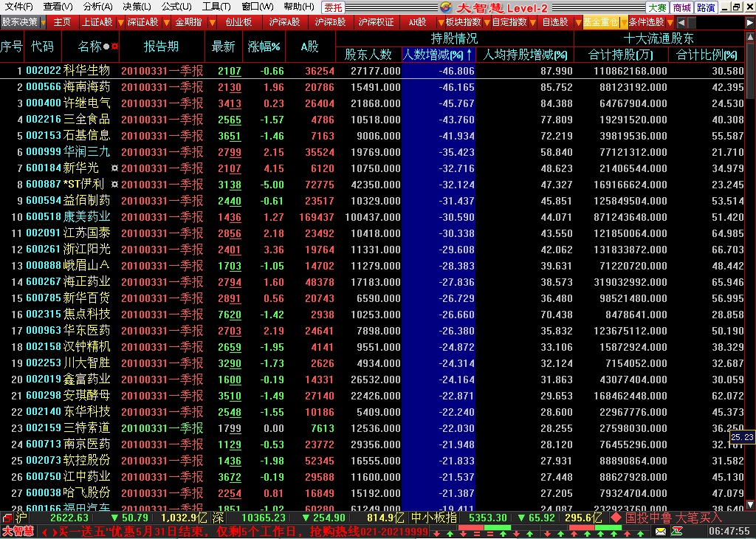Switch to the 创业板 tab
The height and width of the screenshot is (539, 756).
(x=238, y=22)
